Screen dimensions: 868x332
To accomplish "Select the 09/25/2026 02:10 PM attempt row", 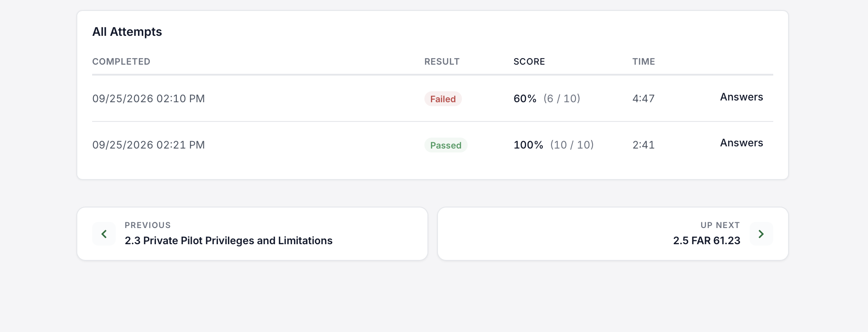I will (432, 98).
